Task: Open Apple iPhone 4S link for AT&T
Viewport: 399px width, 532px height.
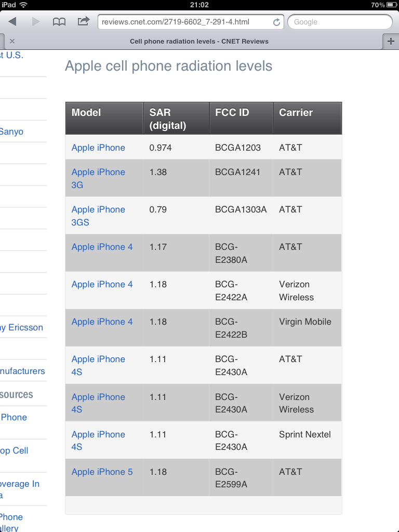Action: coord(98,365)
